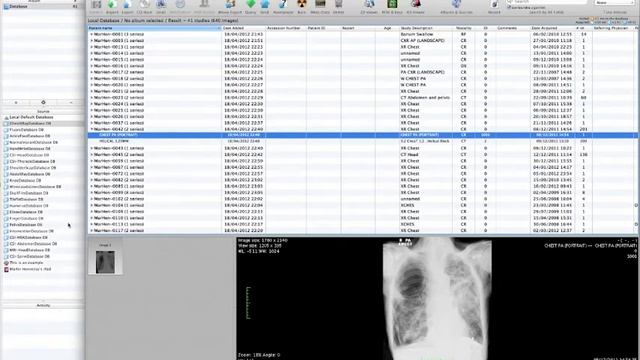Click the CD-Rom toolbar icon

(144, 4)
